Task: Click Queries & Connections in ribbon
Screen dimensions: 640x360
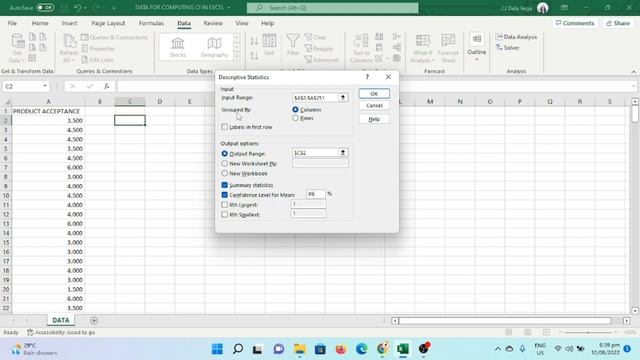Action: point(114,37)
